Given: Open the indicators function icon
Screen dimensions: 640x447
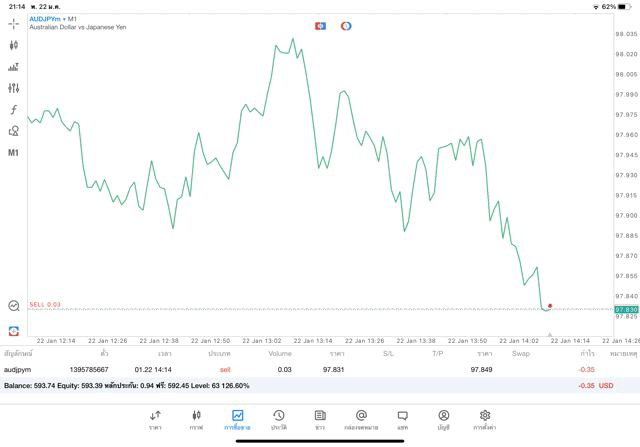Looking at the screenshot, I should pyautogui.click(x=14, y=109).
